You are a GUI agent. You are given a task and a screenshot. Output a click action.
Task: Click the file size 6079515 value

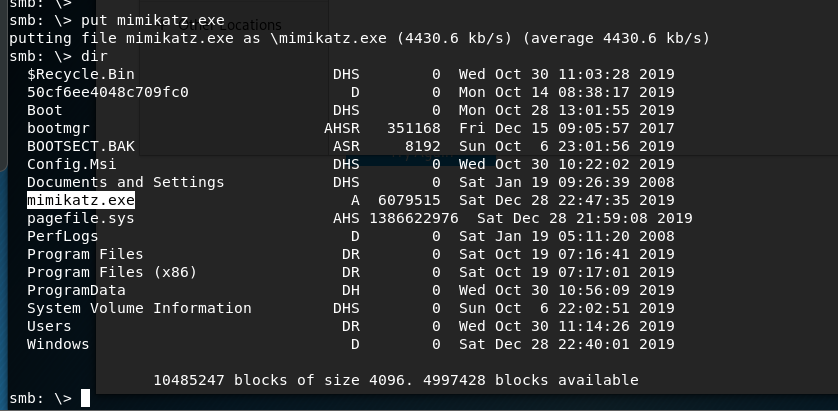(409, 200)
